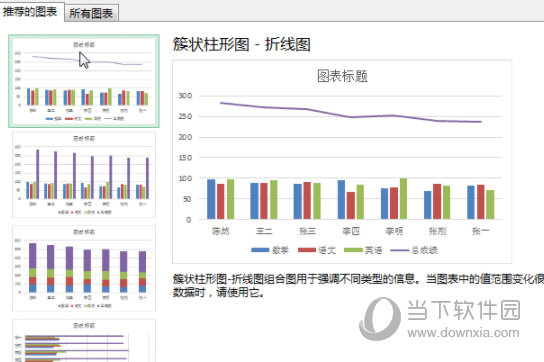Click the chart description text below preview
The width and height of the screenshot is (544, 362).
click(358, 286)
